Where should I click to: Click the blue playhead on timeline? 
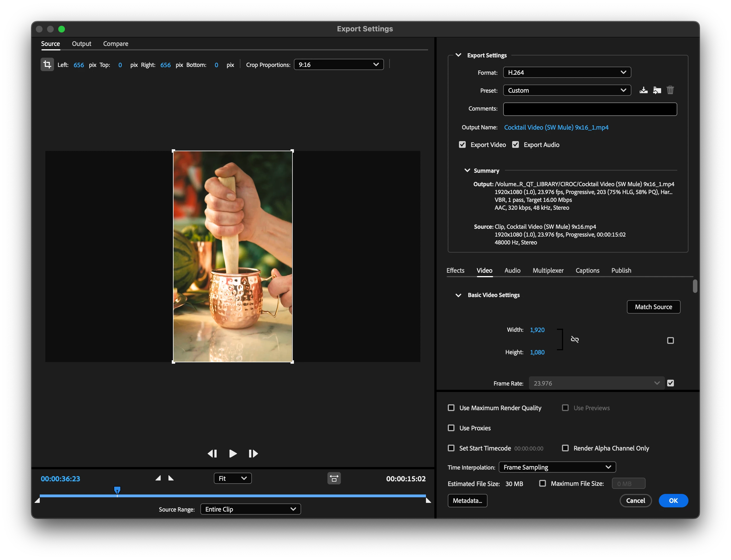point(117,490)
